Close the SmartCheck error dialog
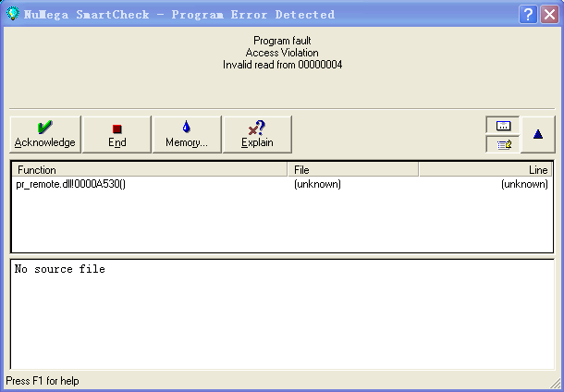This screenshot has height=392, width=564. pos(549,15)
